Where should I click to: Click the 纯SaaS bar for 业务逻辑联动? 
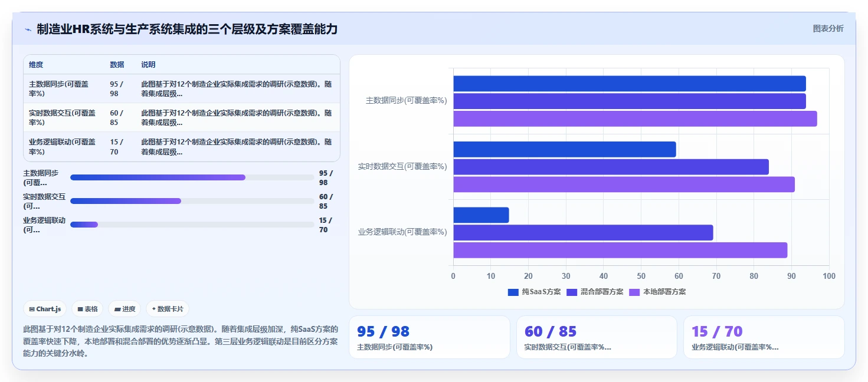pos(481,215)
